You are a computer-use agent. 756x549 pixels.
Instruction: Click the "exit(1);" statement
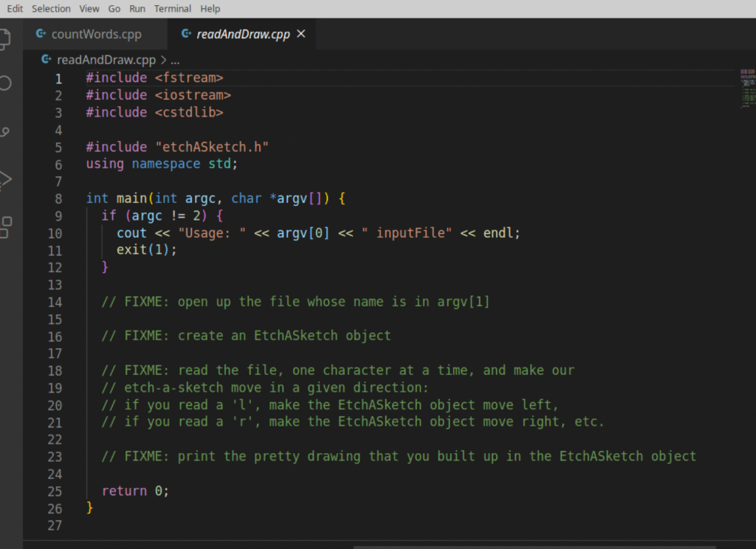(x=147, y=250)
